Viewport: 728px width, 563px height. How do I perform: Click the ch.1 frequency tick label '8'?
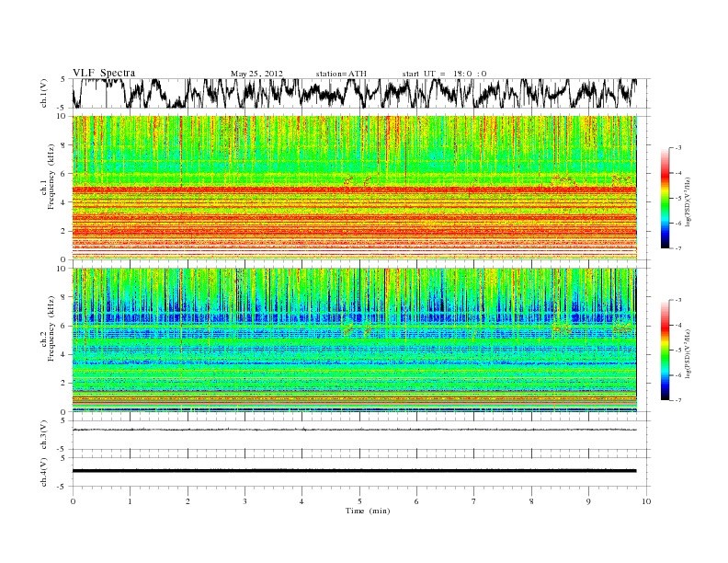click(64, 145)
